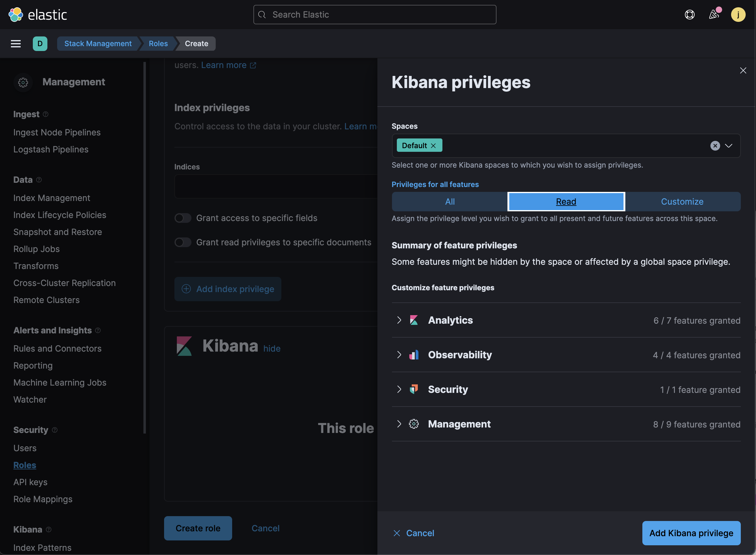
Task: Open Machine Learning Jobs in sidebar
Action: click(60, 383)
